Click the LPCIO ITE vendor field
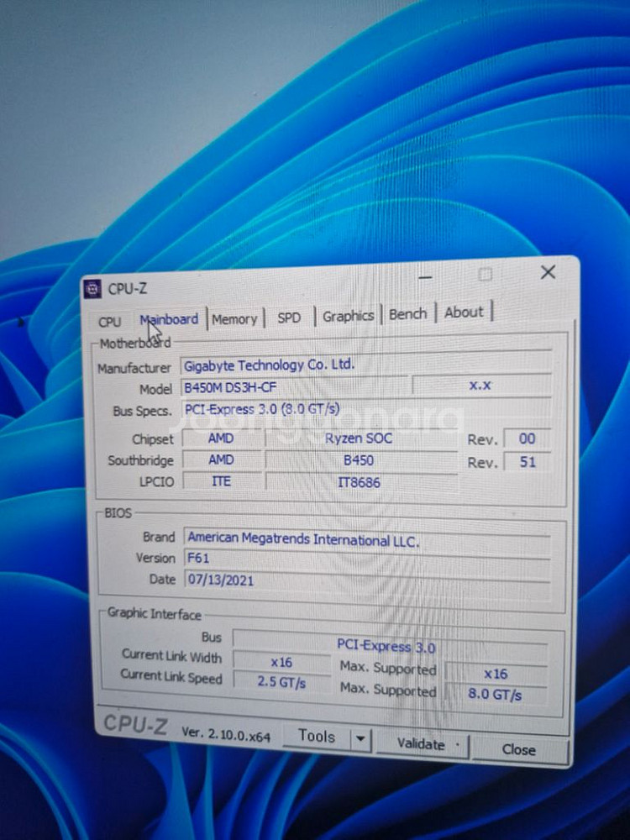The height and width of the screenshot is (840, 630). point(221,481)
